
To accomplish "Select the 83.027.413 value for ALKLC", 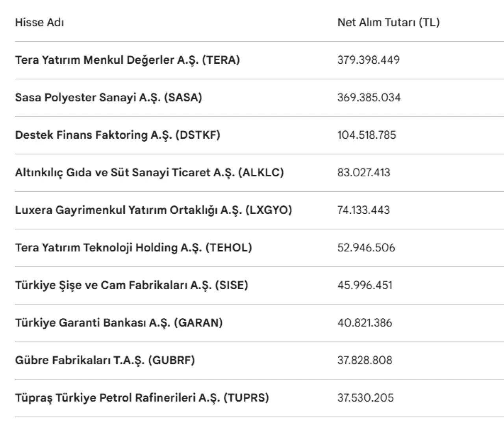I will click(x=363, y=172).
